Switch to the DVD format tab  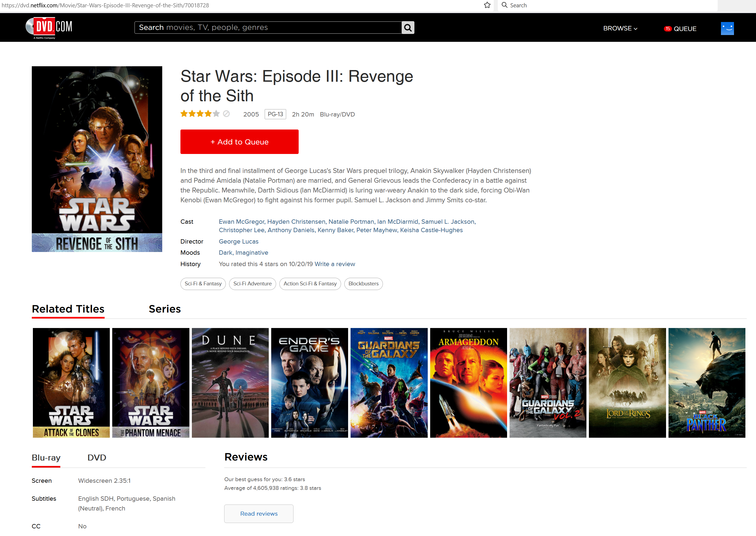point(97,458)
